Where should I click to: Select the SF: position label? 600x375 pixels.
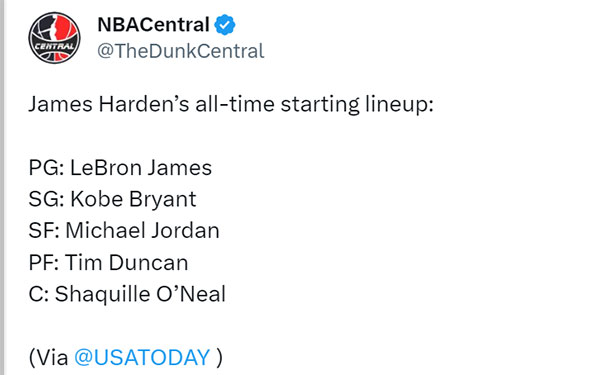(44, 231)
